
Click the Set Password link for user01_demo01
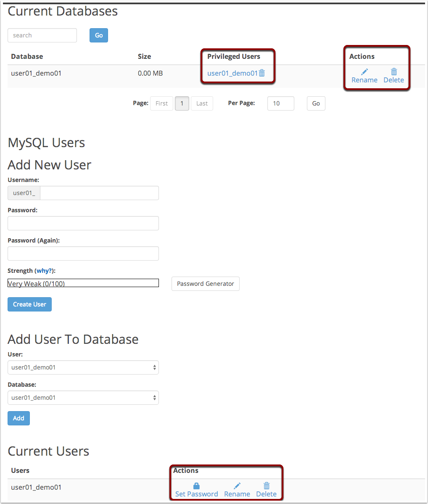(x=196, y=494)
